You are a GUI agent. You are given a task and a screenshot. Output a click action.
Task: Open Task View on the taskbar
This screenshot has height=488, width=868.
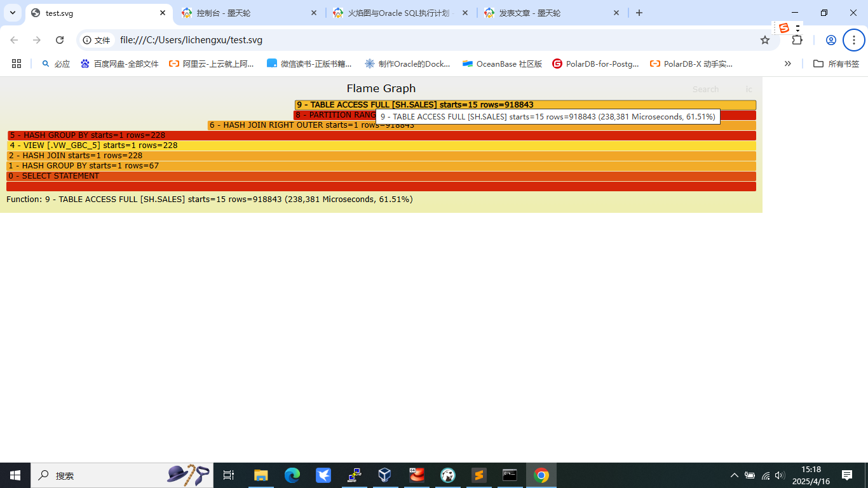tap(229, 475)
